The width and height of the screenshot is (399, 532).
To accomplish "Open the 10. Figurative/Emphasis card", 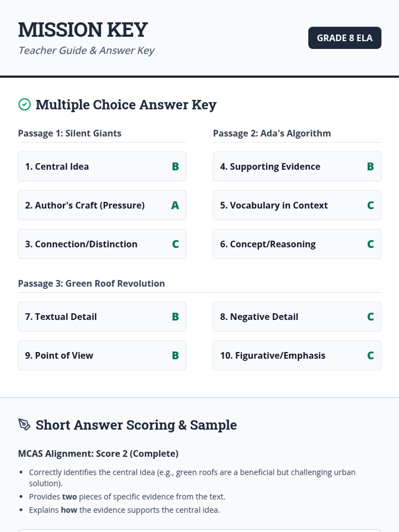I will click(297, 355).
